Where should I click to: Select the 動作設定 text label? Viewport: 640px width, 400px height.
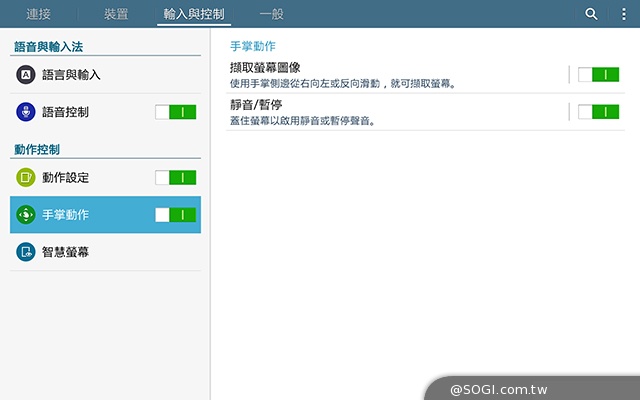65,177
